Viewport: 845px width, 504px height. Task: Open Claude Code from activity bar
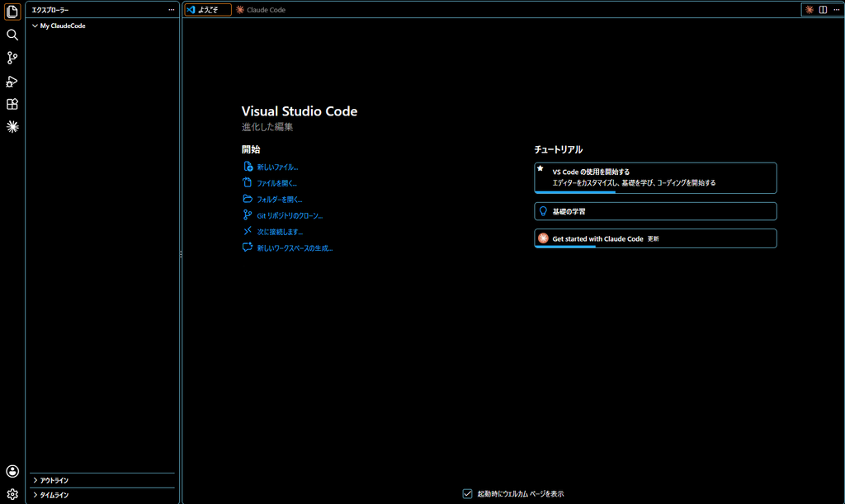click(12, 126)
